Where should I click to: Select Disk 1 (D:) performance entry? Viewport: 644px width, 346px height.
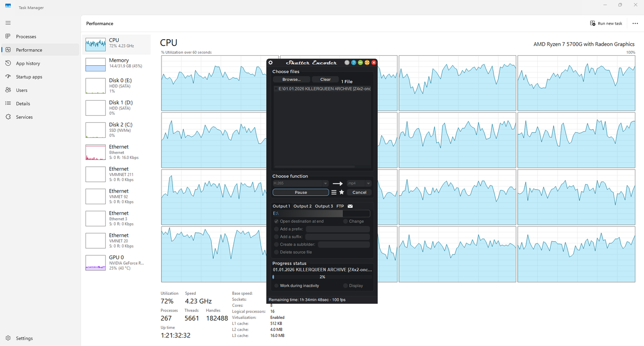[x=117, y=108]
